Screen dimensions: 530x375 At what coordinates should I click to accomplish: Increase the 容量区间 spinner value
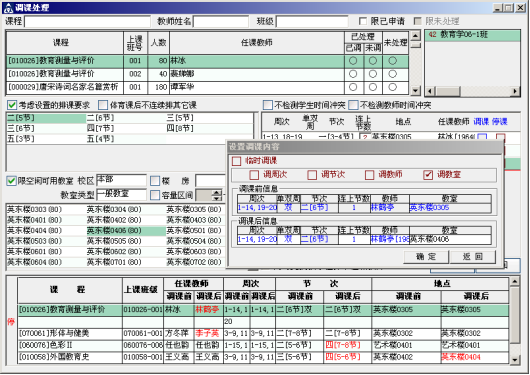pyautogui.click(x=217, y=192)
